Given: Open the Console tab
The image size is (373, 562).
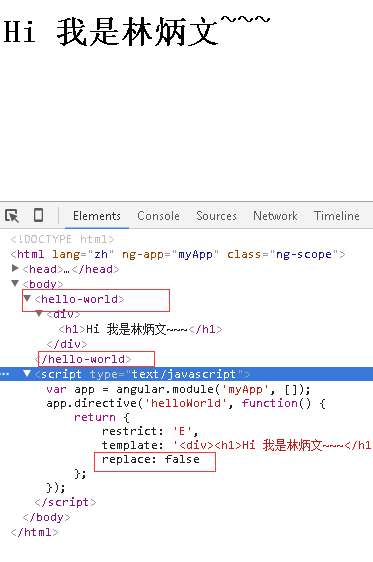Looking at the screenshot, I should (x=158, y=216).
